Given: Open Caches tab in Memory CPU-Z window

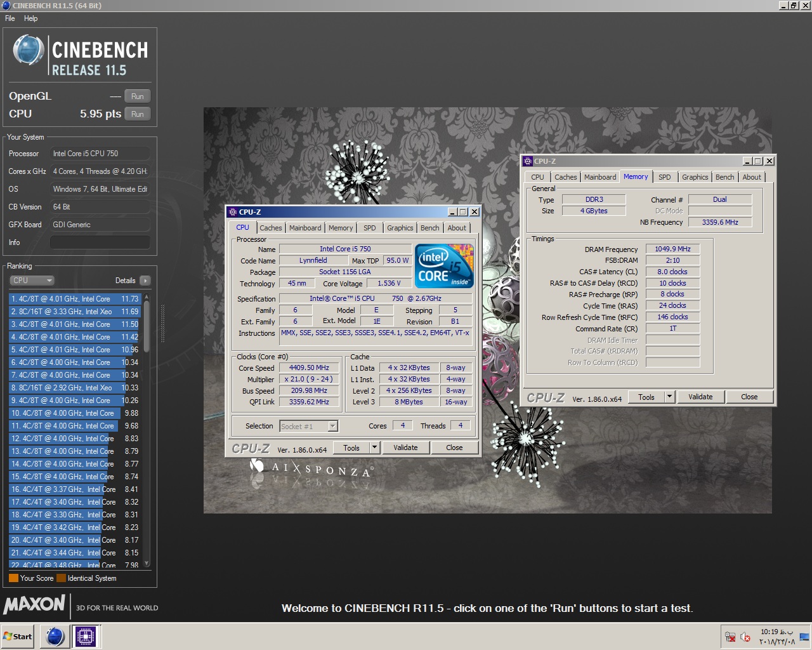Looking at the screenshot, I should 566,177.
